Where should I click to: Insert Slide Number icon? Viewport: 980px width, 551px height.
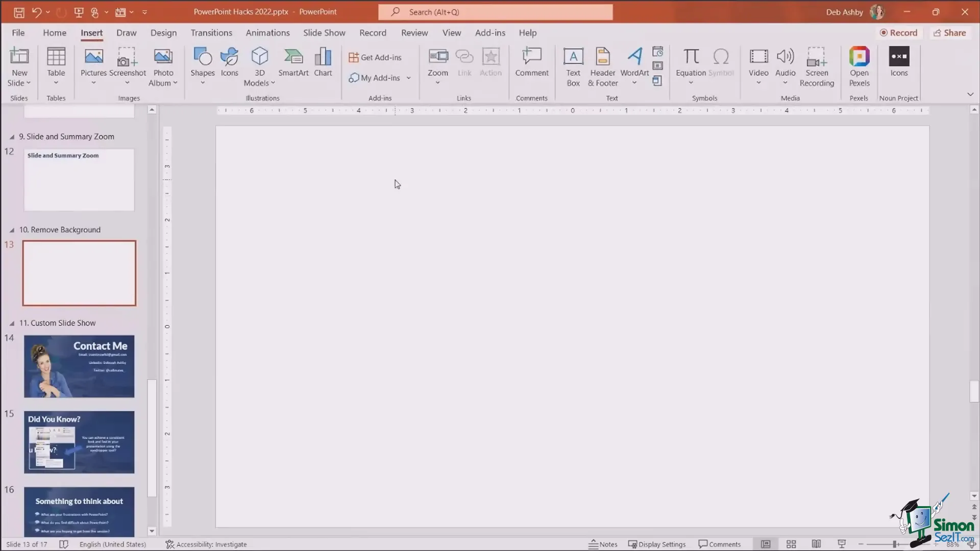(x=658, y=66)
